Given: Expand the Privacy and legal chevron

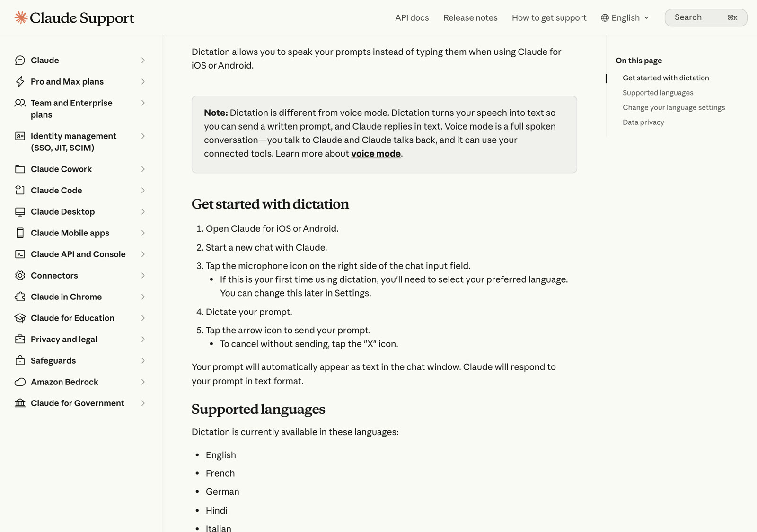Looking at the screenshot, I should click(143, 339).
